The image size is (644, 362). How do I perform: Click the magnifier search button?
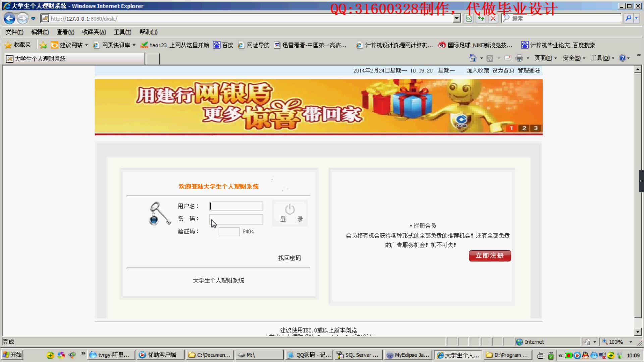[628, 18]
